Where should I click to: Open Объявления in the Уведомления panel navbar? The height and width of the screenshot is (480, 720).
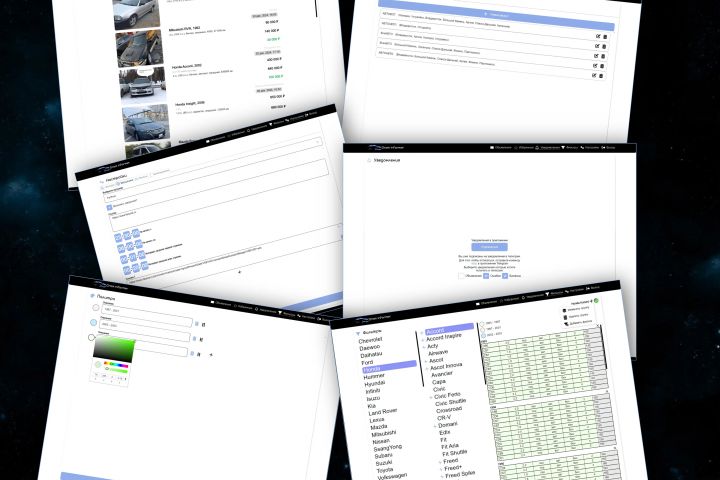pos(501,147)
